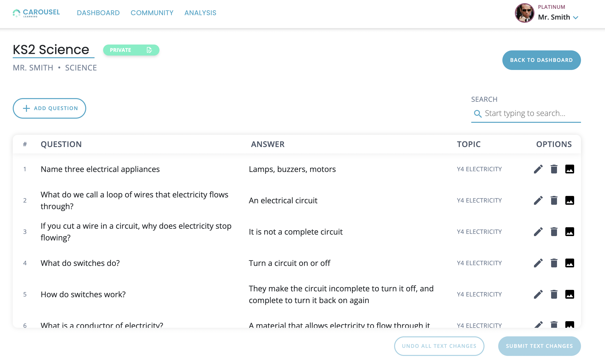The height and width of the screenshot is (364, 605).
Task: Open the DASHBOARD nav item
Action: click(x=98, y=13)
